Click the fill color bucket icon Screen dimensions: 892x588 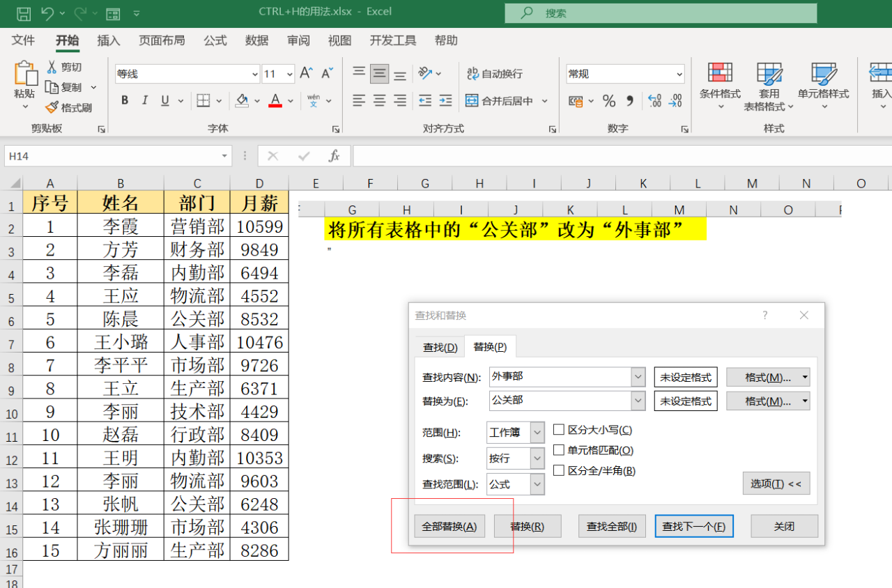(243, 100)
